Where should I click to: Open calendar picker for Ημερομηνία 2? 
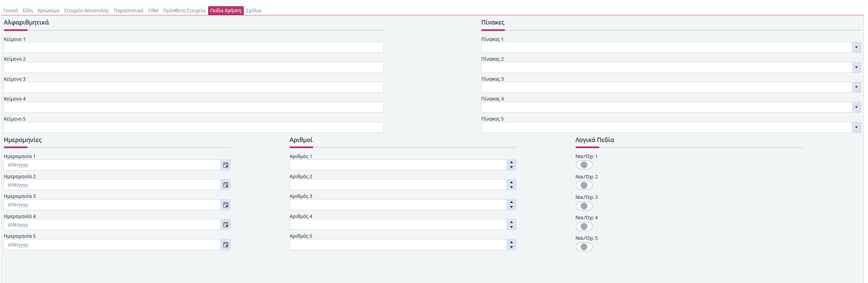click(x=225, y=185)
